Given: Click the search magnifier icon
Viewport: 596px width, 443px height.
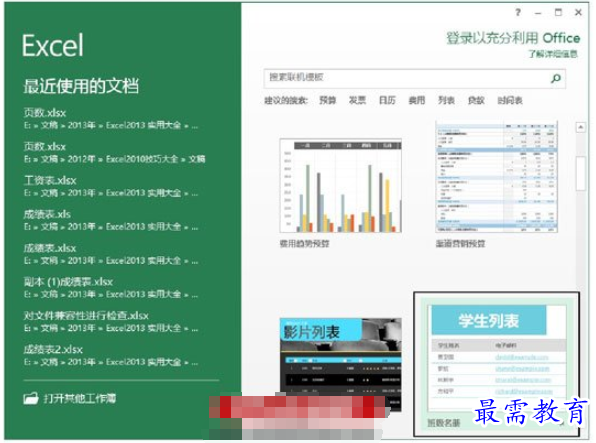Looking at the screenshot, I should (x=556, y=79).
